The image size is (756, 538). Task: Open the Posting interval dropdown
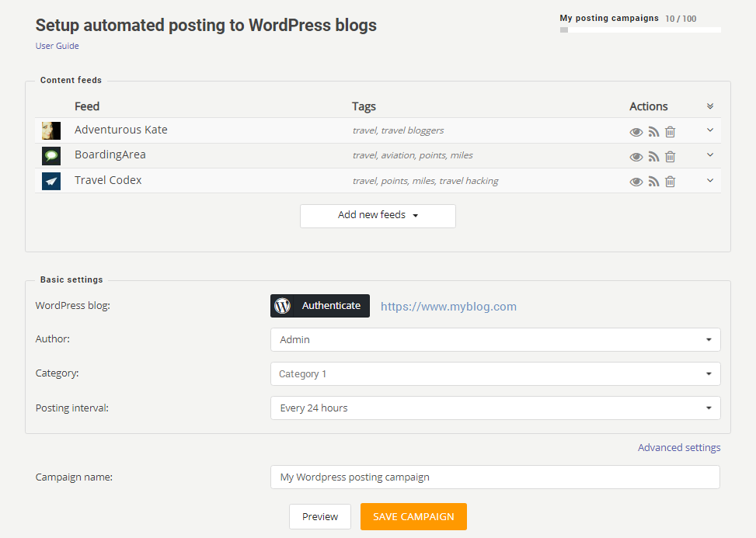tap(495, 408)
